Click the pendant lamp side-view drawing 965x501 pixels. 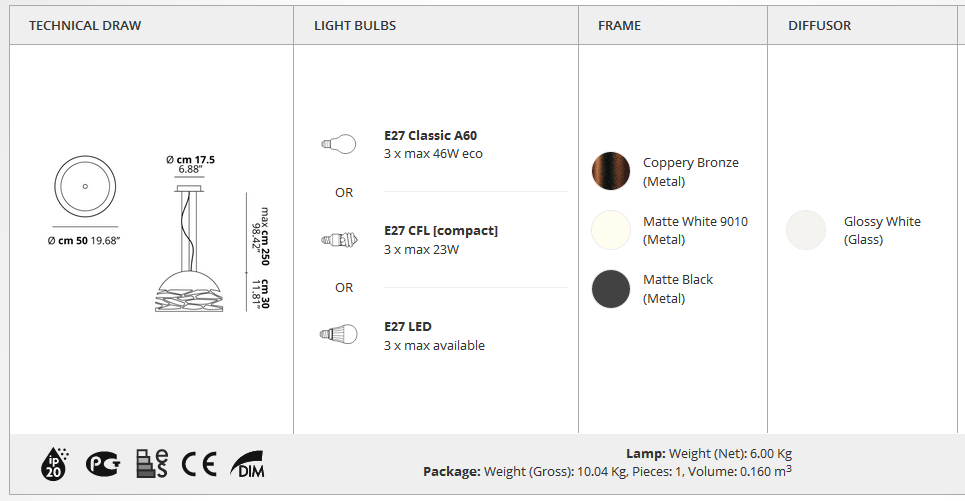click(190, 248)
